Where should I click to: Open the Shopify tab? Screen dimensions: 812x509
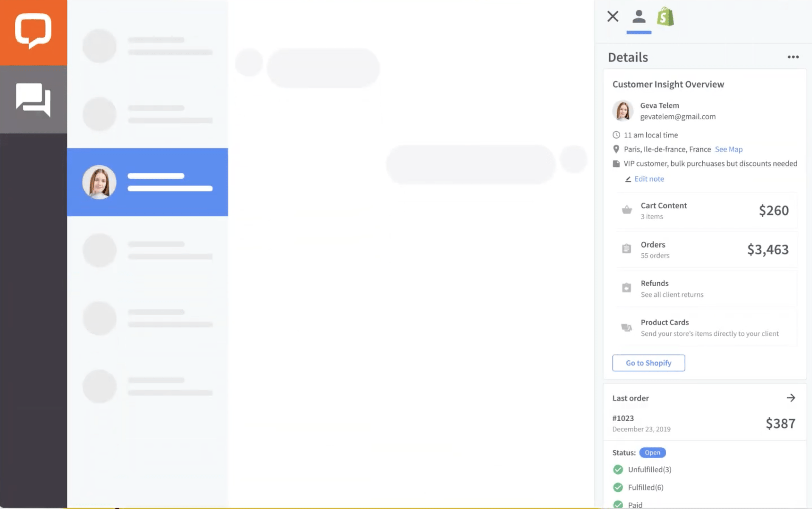point(665,17)
